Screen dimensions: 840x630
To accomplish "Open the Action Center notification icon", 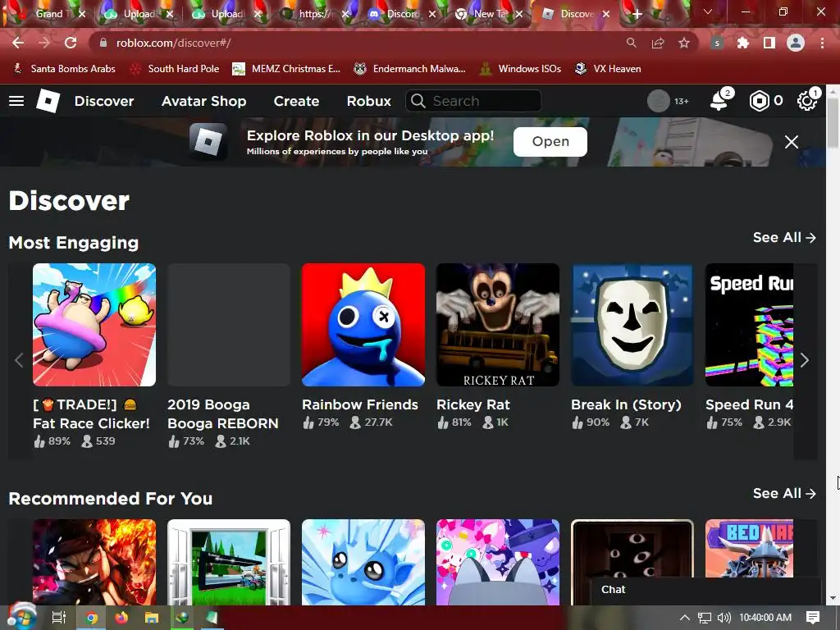I will tap(813, 618).
